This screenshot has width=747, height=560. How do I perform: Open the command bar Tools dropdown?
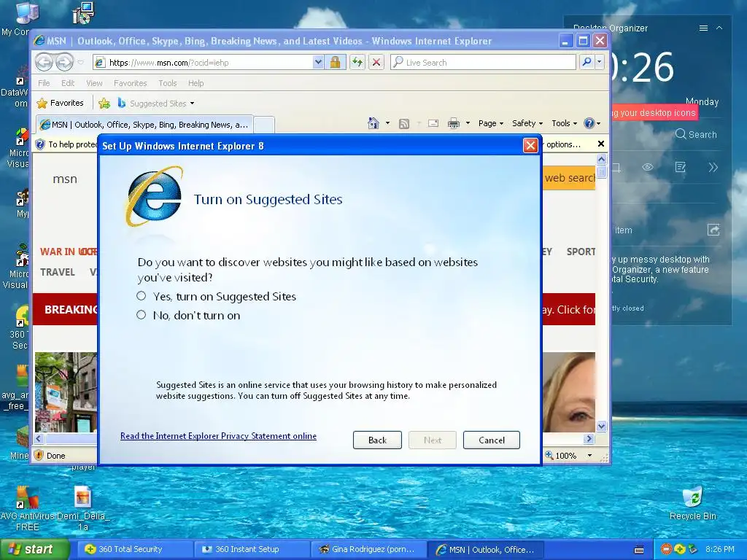click(564, 123)
